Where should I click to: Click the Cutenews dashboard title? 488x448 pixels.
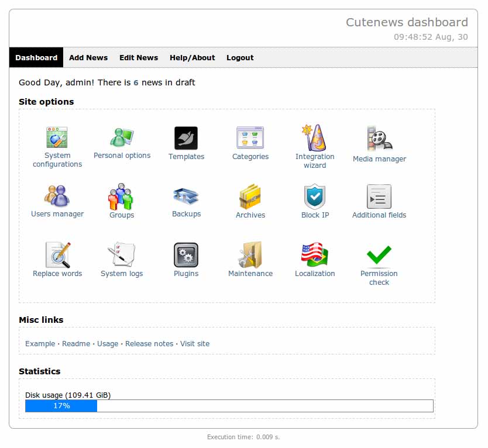(407, 22)
